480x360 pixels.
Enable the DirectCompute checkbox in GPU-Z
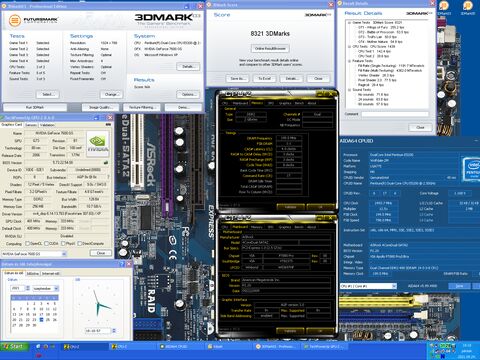click(79, 243)
